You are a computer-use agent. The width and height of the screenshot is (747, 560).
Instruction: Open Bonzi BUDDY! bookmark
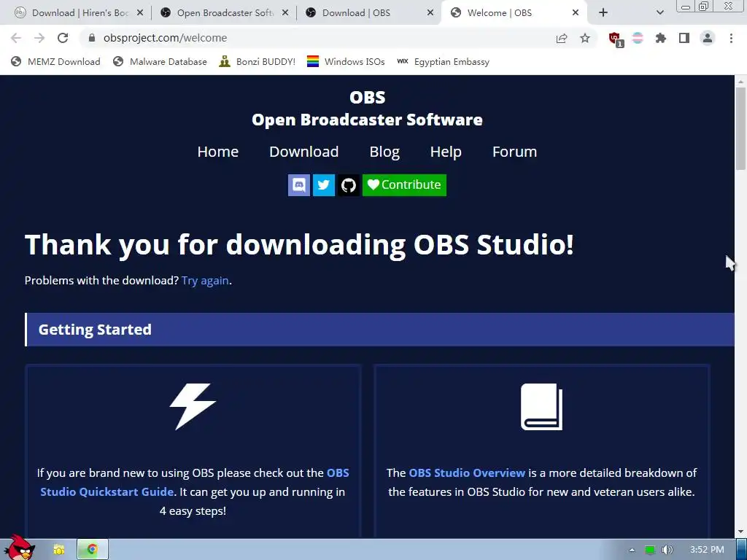(x=258, y=62)
